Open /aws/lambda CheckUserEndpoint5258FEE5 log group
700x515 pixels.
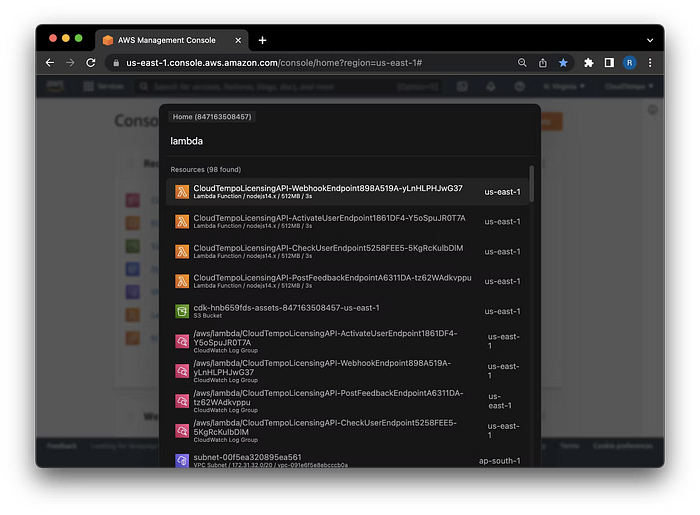tap(347, 431)
